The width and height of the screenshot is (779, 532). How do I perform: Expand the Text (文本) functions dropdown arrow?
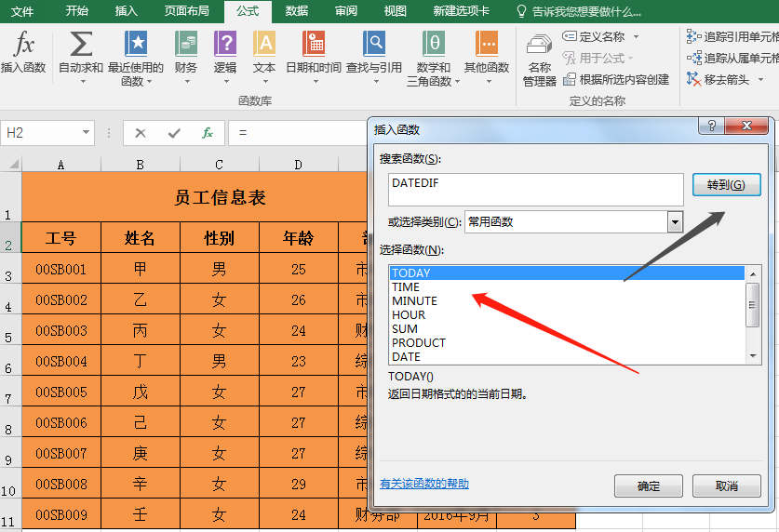coord(265,82)
